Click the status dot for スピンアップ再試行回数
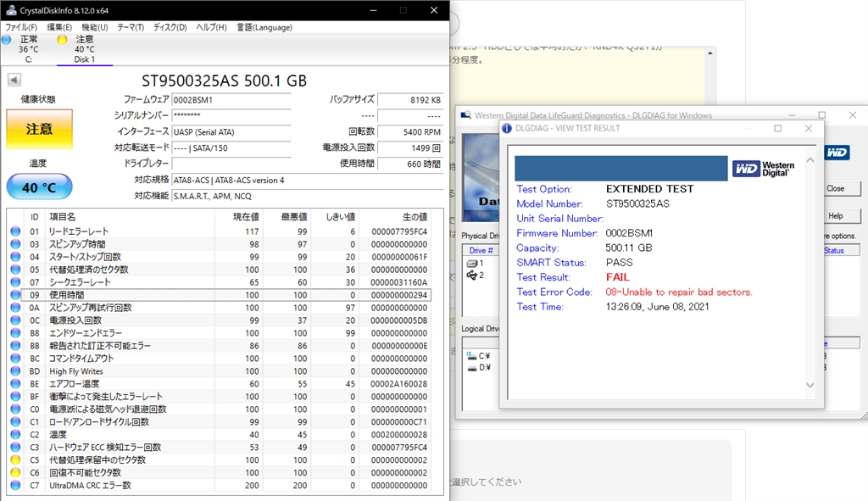The width and height of the screenshot is (868, 501). coord(15,308)
